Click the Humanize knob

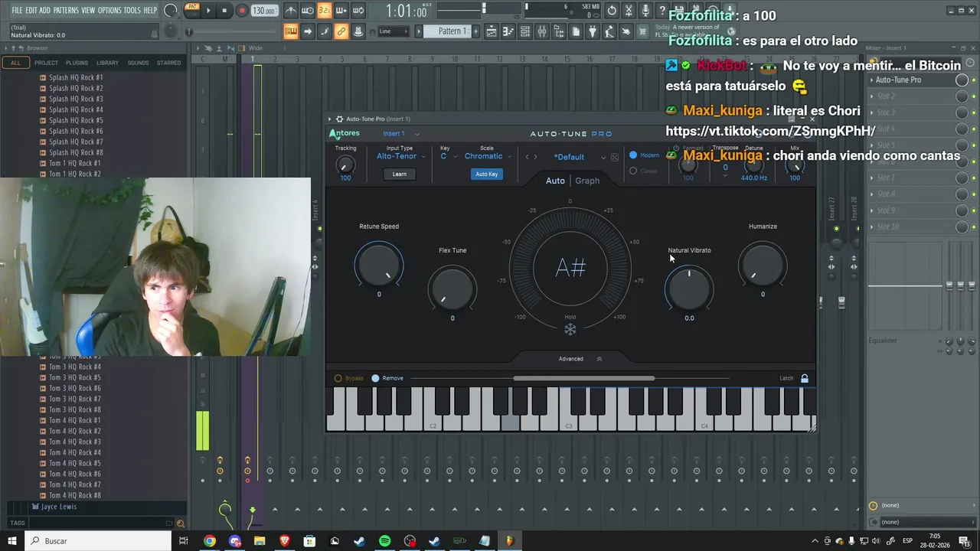[763, 266]
